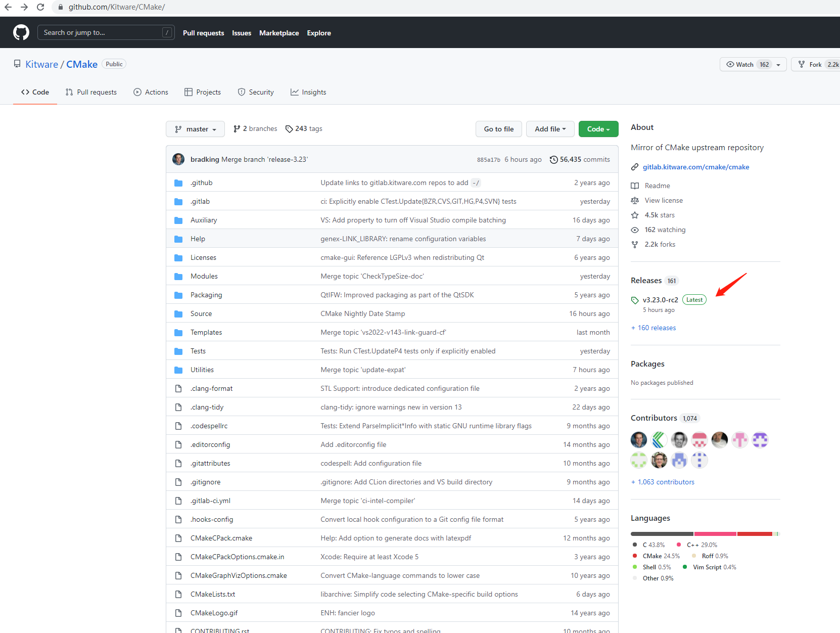This screenshot has width=840, height=633.
Task: Open the CMakeCPack.cmake file
Action: 221,538
